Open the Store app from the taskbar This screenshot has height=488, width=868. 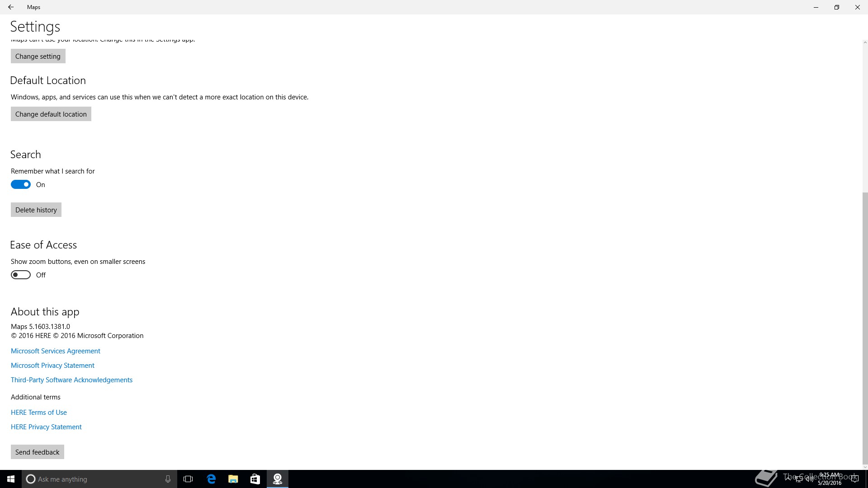pos(255,479)
